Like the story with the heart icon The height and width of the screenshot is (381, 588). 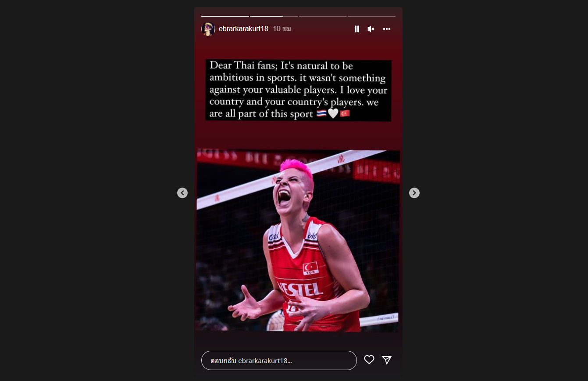pyautogui.click(x=369, y=360)
